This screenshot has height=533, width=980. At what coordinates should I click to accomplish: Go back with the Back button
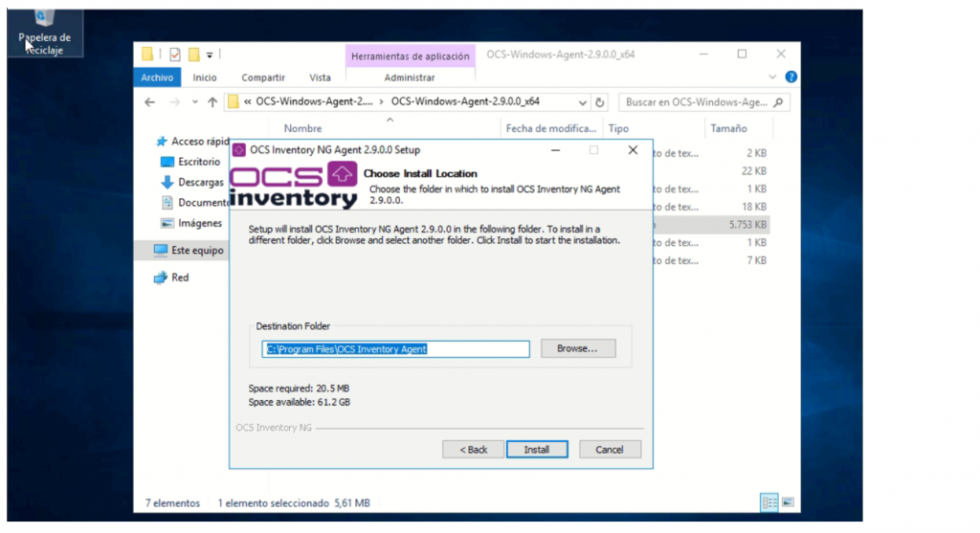point(473,449)
